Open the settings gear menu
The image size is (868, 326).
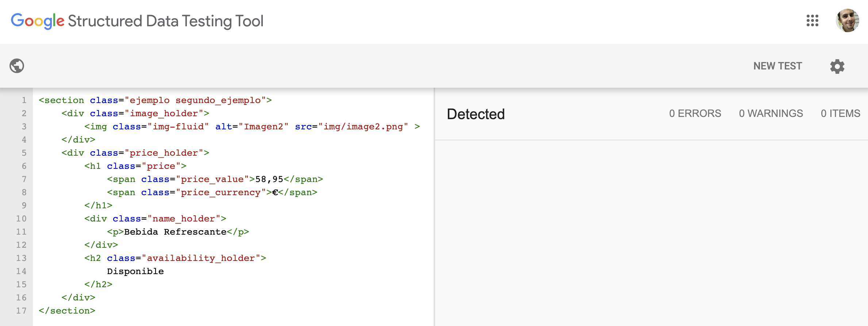tap(837, 66)
